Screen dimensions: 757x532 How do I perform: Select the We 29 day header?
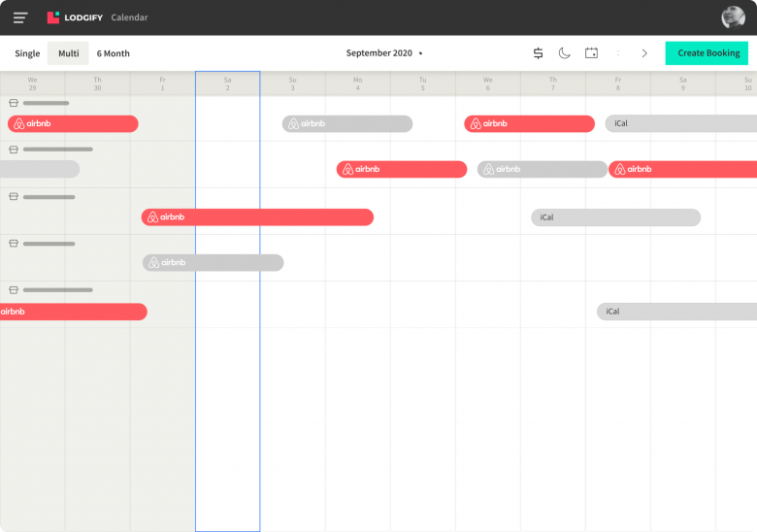point(32,83)
